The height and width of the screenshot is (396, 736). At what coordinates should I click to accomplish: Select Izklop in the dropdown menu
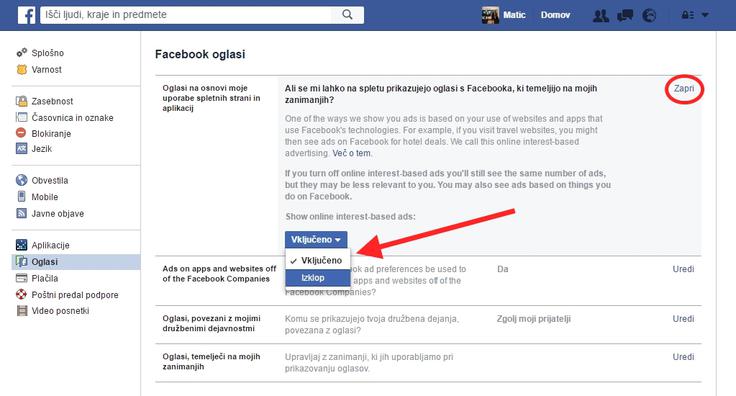click(x=318, y=278)
